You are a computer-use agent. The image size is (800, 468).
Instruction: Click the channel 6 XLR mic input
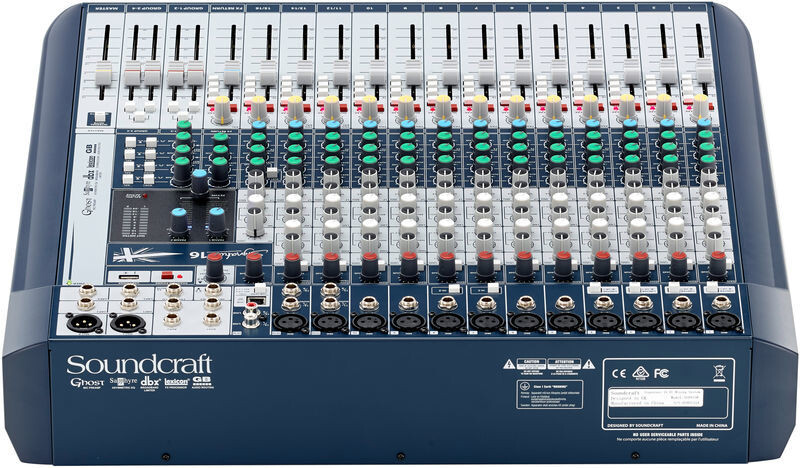click(x=525, y=322)
